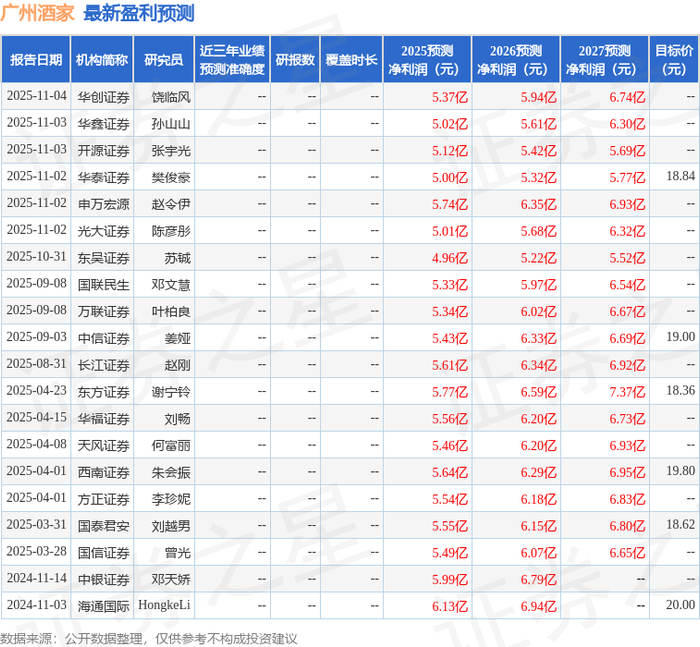Select the 国信证券 institution cell
This screenshot has width=700, height=647.
pos(104,552)
